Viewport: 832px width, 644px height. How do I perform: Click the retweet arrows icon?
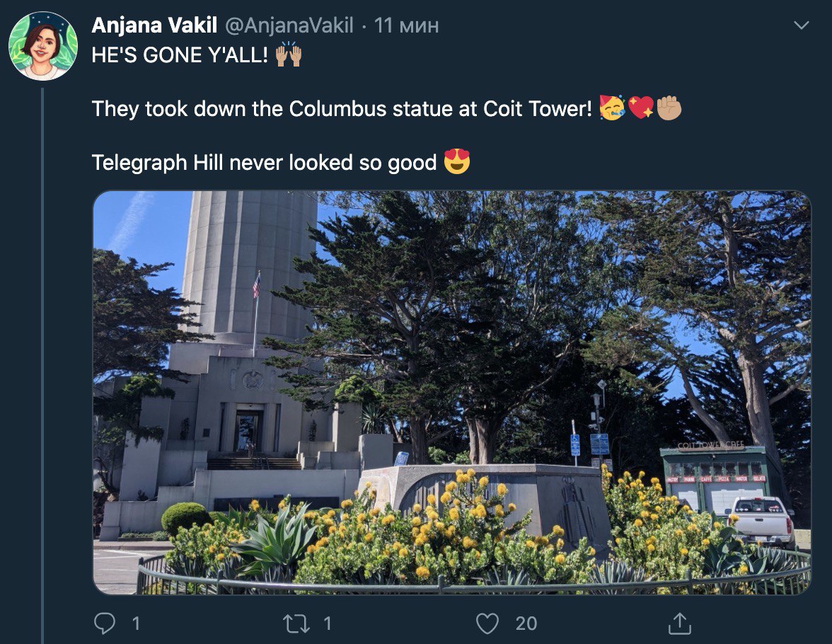(296, 623)
